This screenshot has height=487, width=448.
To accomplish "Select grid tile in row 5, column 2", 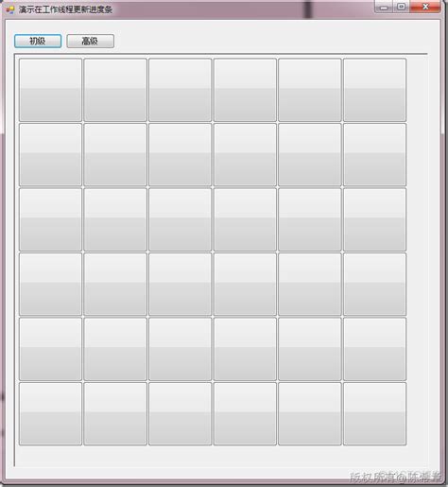I will coord(115,349).
